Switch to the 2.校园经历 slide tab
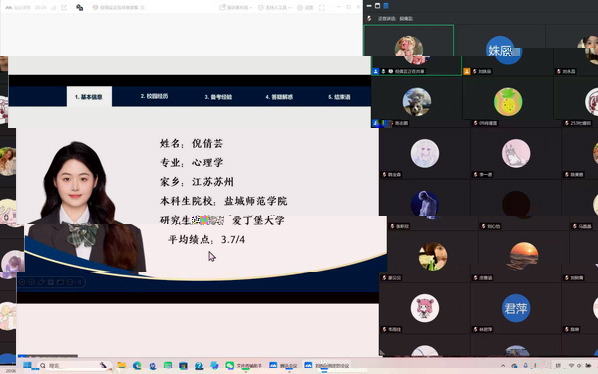The width and height of the screenshot is (598, 374). coord(154,96)
